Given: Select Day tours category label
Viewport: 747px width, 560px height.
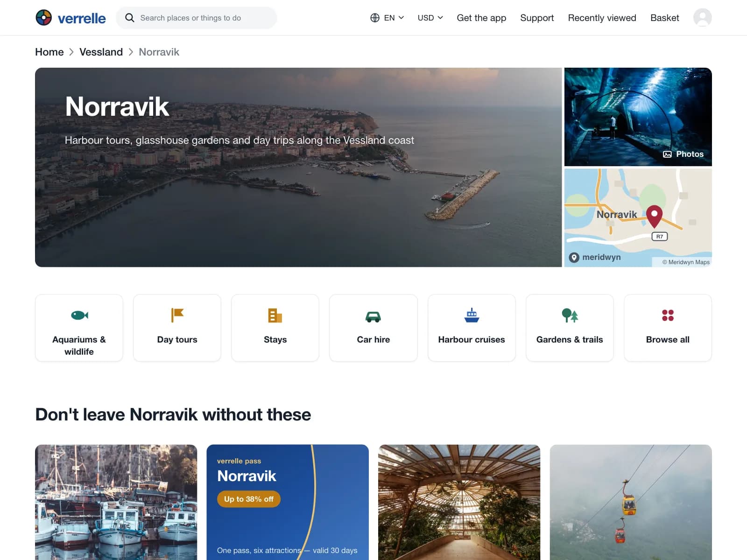Looking at the screenshot, I should [177, 339].
